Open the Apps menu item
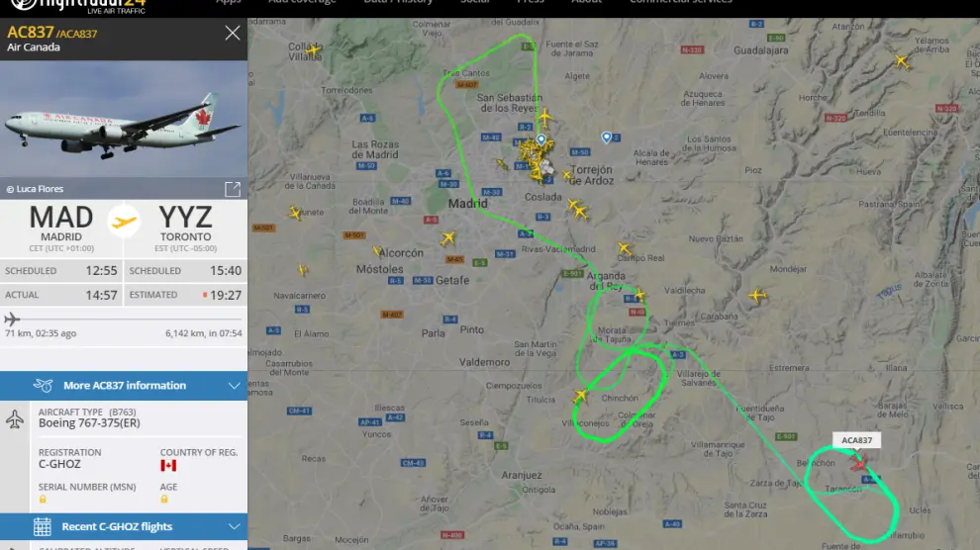The image size is (980, 550). [x=228, y=2]
